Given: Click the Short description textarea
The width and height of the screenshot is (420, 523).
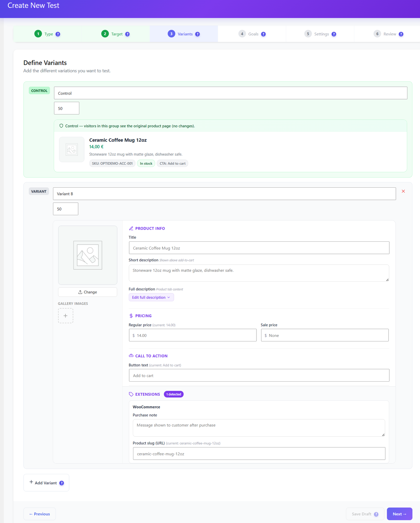Looking at the screenshot, I should (259, 273).
